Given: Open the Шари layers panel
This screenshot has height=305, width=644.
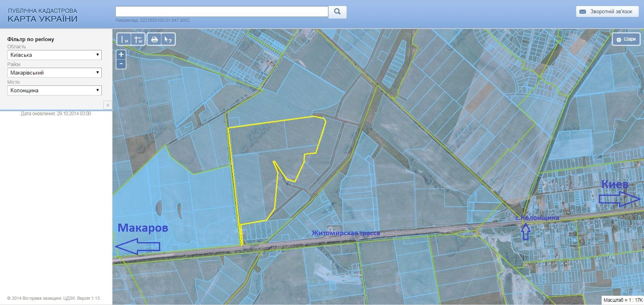Looking at the screenshot, I should [x=626, y=39].
